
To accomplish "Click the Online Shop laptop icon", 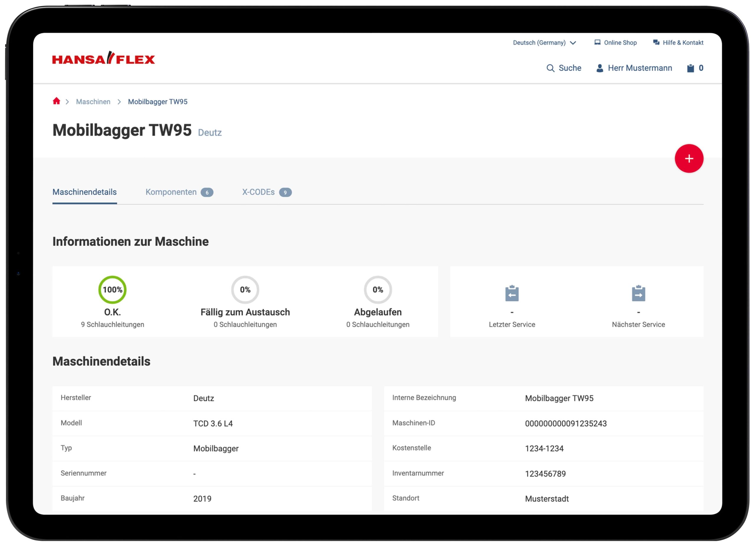I will tap(597, 42).
